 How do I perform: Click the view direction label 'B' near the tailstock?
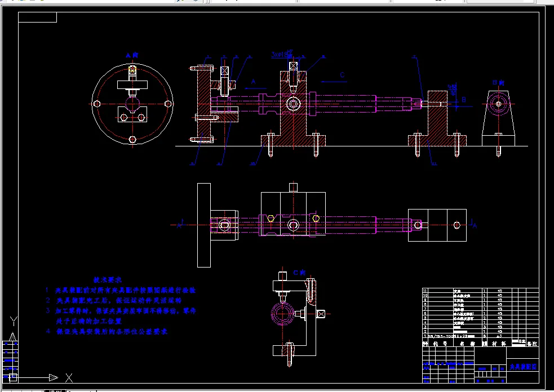point(464,100)
